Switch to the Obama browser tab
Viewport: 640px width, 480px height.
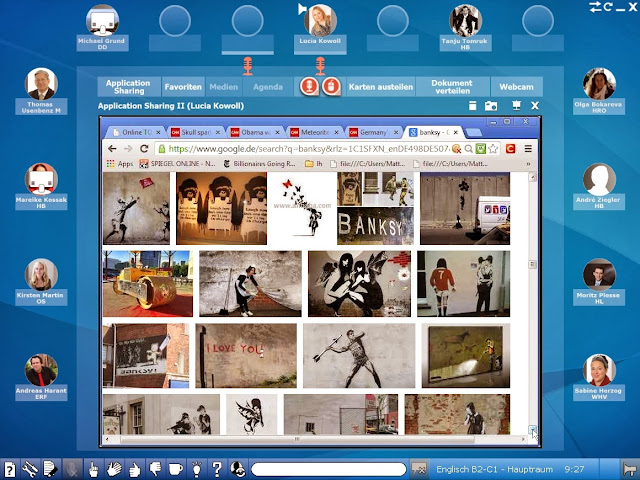click(254, 132)
